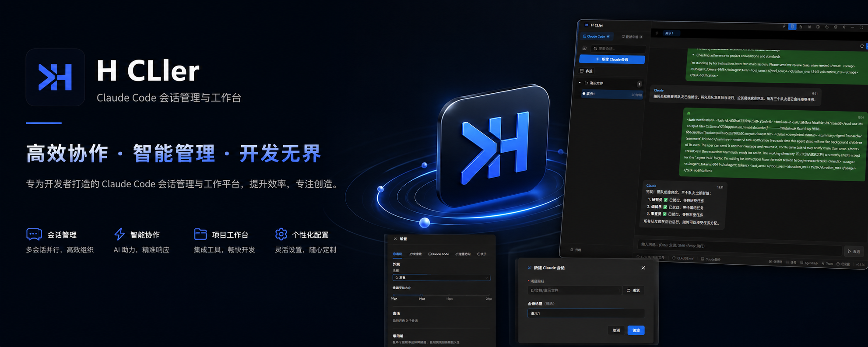Select the 通用 tab in settings
Viewport: 868px width, 347px height.
(x=397, y=254)
